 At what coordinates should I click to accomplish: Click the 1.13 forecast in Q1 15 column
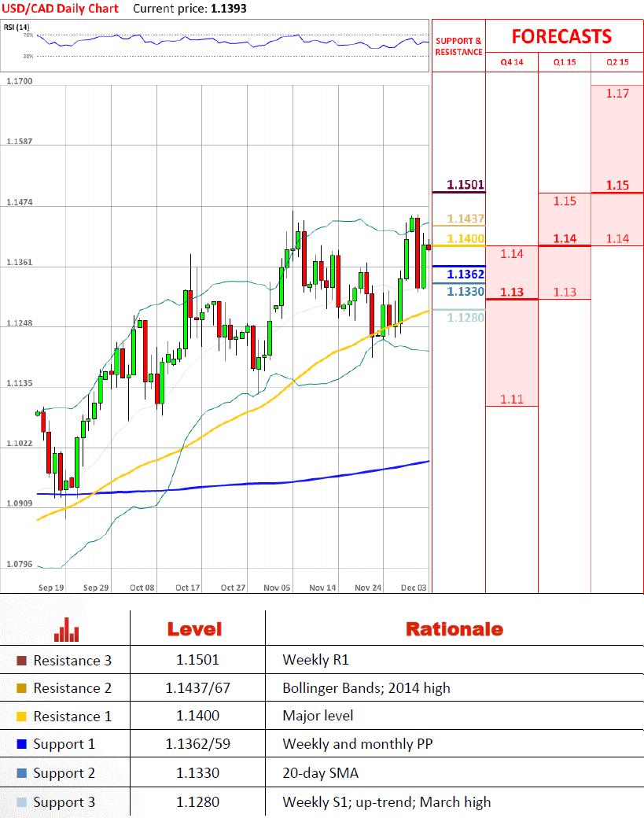coord(565,292)
